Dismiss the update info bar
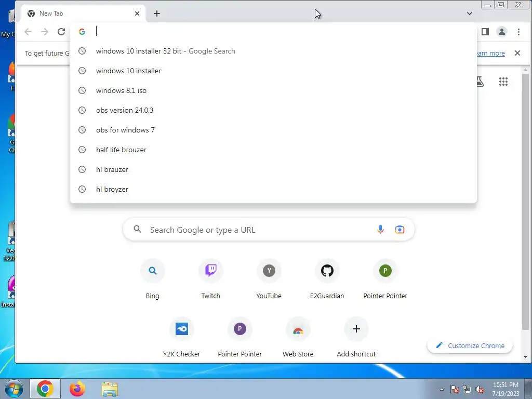The height and width of the screenshot is (399, 532). coord(517,53)
